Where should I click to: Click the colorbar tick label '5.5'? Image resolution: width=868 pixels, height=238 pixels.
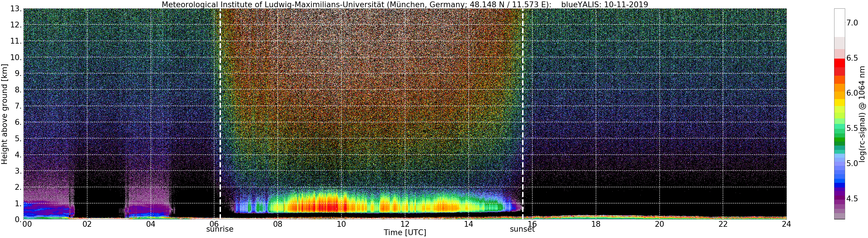tap(852, 128)
